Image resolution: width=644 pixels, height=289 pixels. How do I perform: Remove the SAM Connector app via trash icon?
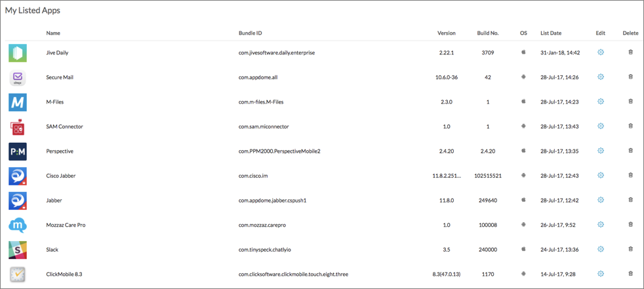pos(630,126)
